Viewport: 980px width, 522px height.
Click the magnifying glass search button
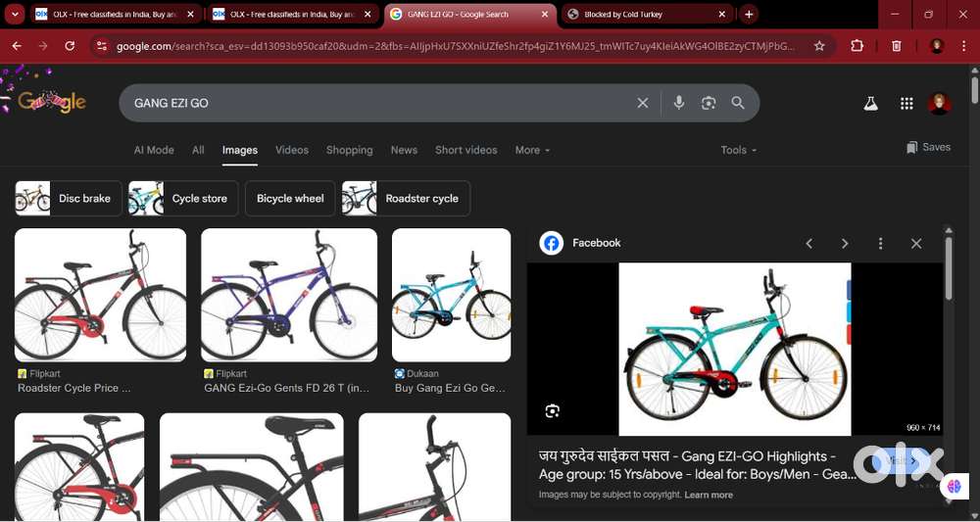tap(738, 103)
